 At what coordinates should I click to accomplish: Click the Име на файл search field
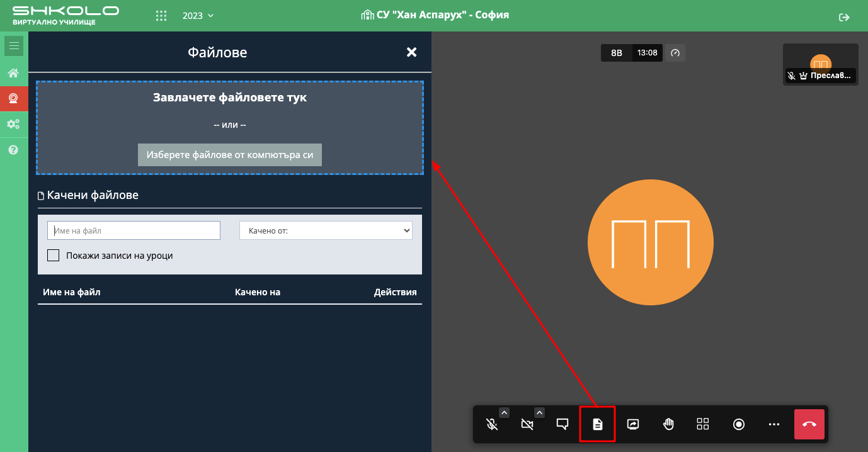tap(134, 230)
